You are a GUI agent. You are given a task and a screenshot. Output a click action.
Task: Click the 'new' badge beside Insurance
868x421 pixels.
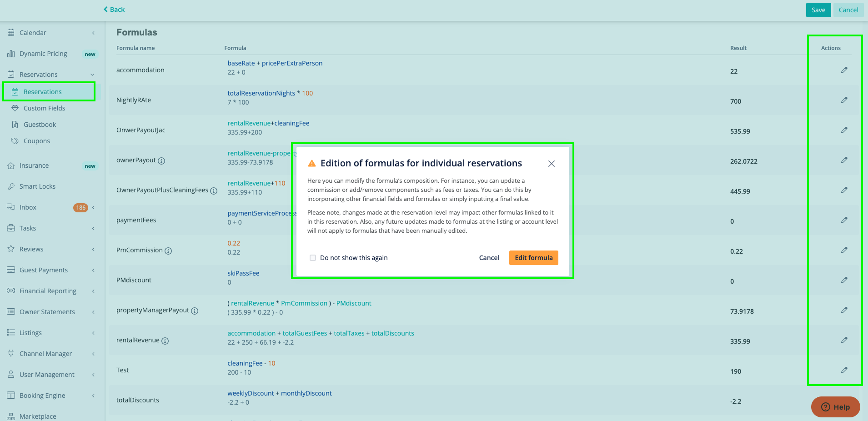[90, 166]
